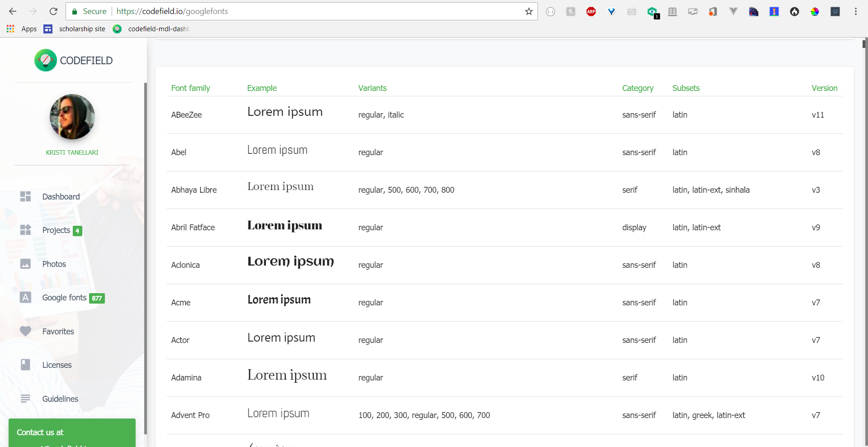Open Photos from the sidebar

click(54, 264)
